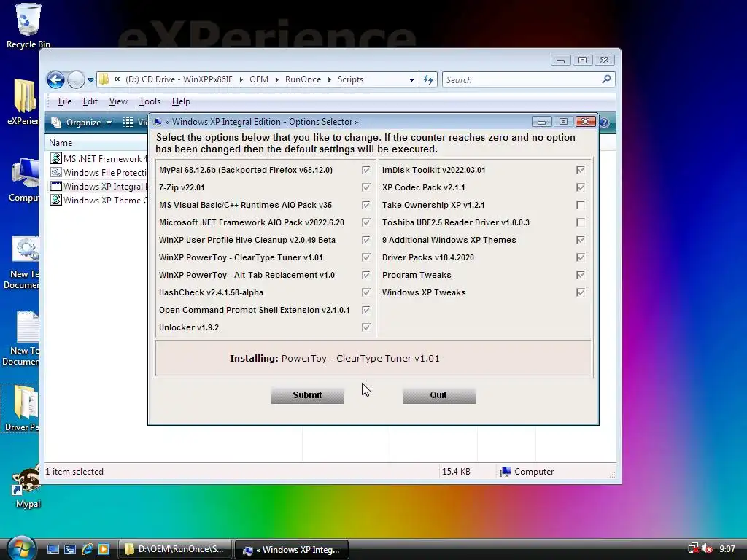Screen dimensions: 747x560
Task: Open the Help menu
Action: (x=181, y=101)
